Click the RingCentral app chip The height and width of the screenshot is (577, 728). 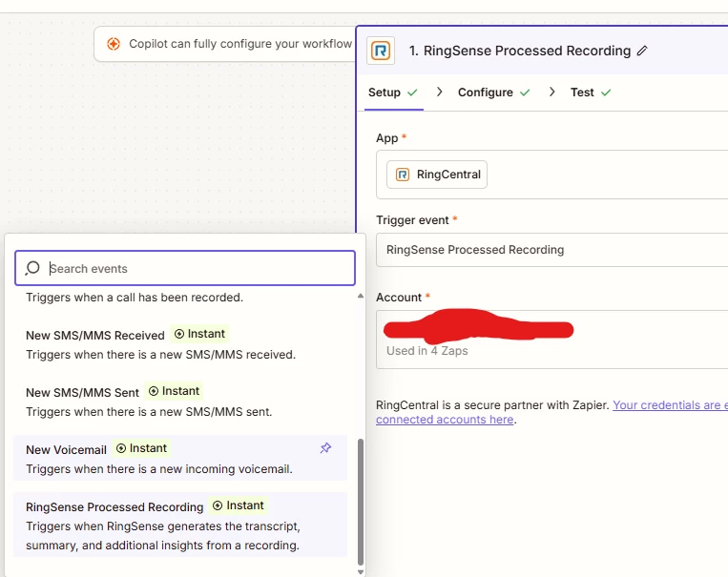(x=437, y=175)
